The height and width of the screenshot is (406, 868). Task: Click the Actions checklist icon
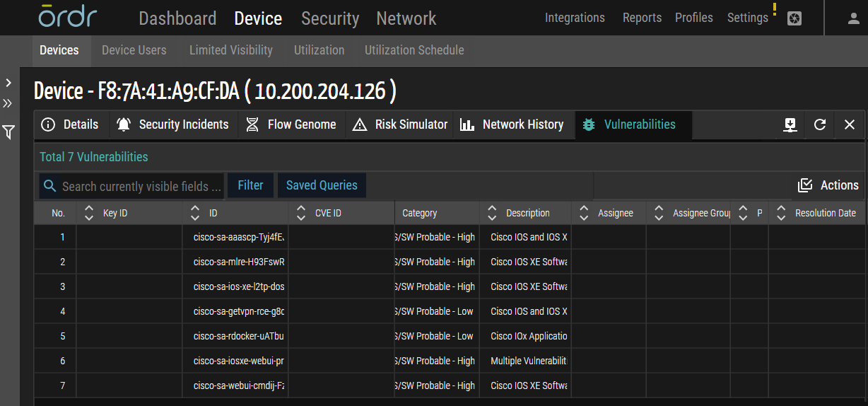click(x=804, y=185)
